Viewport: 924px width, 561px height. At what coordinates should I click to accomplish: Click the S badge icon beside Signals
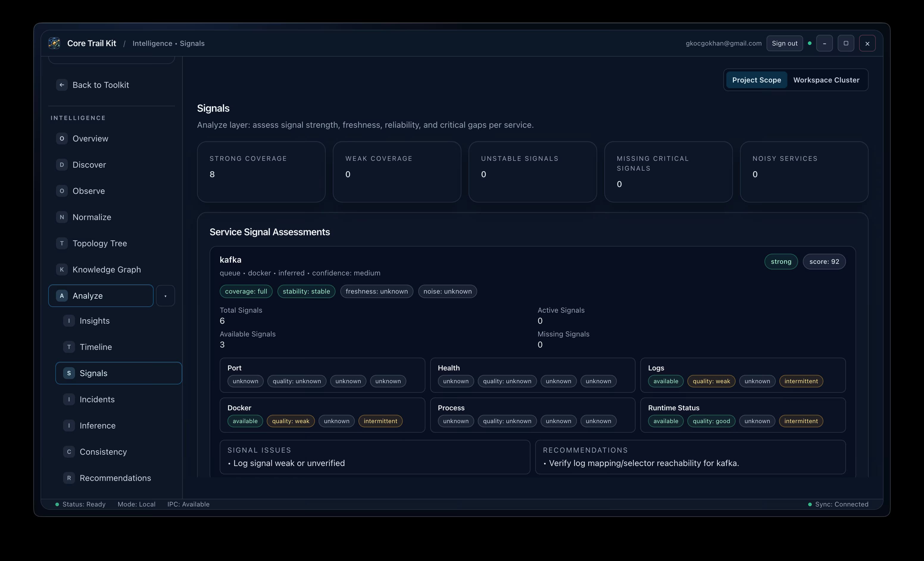coord(69,373)
